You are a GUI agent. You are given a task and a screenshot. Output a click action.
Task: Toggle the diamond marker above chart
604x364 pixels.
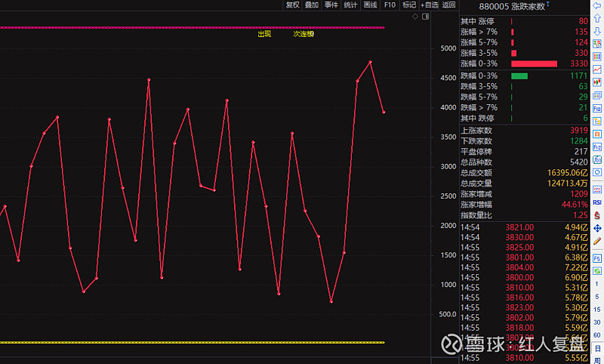[x=416, y=16]
